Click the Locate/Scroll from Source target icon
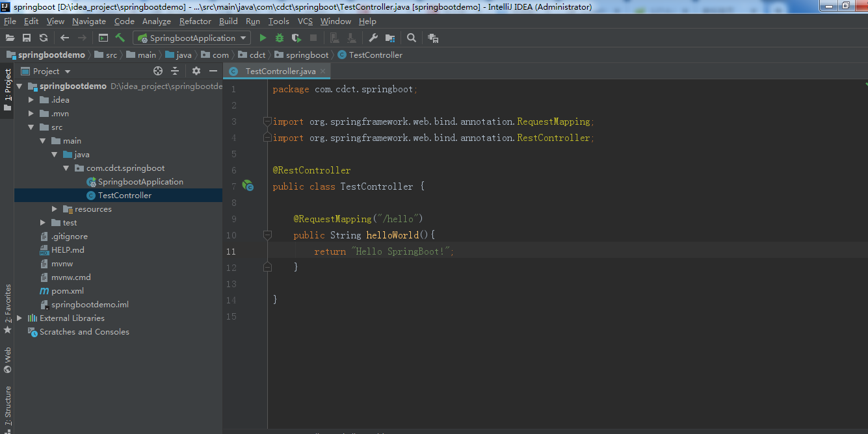Screen dimensions: 868x434 coord(158,71)
